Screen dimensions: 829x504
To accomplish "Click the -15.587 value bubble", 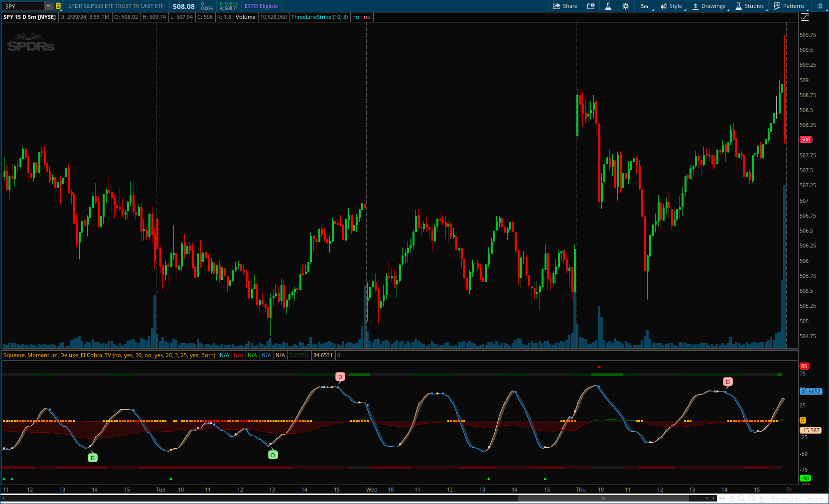I will click(x=811, y=430).
